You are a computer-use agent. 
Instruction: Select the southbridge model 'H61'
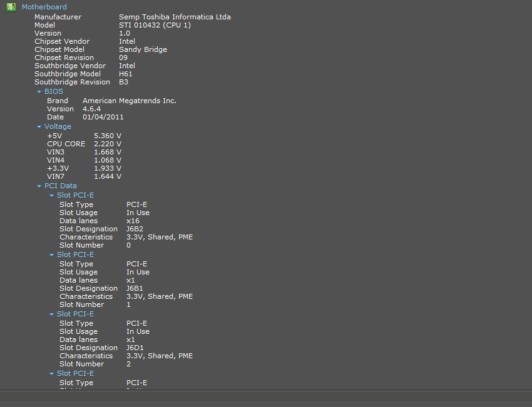(x=126, y=74)
